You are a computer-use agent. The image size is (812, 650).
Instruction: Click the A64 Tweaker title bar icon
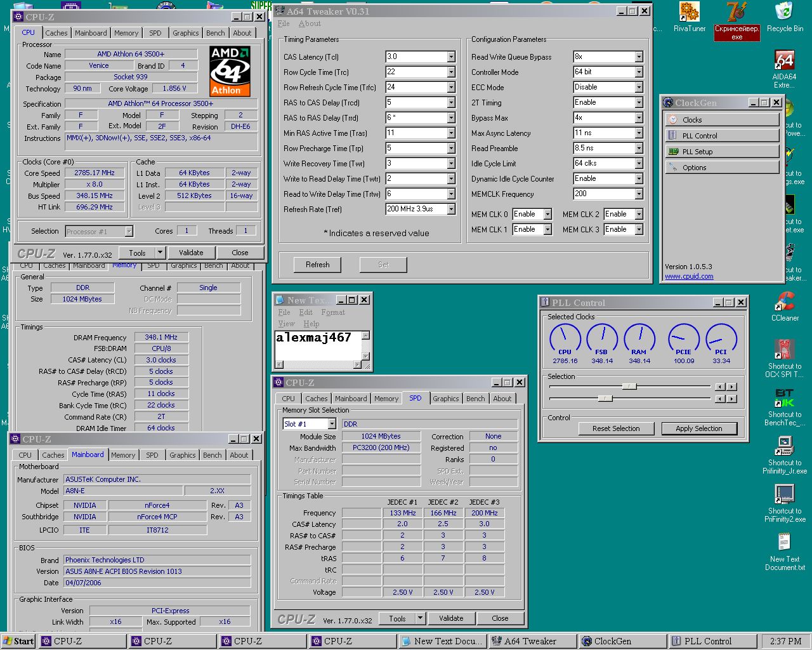280,11
